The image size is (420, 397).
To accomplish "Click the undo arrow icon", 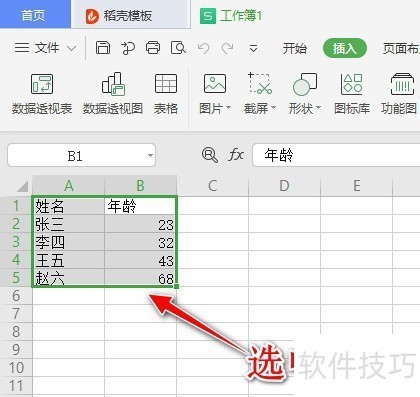I will click(x=203, y=48).
